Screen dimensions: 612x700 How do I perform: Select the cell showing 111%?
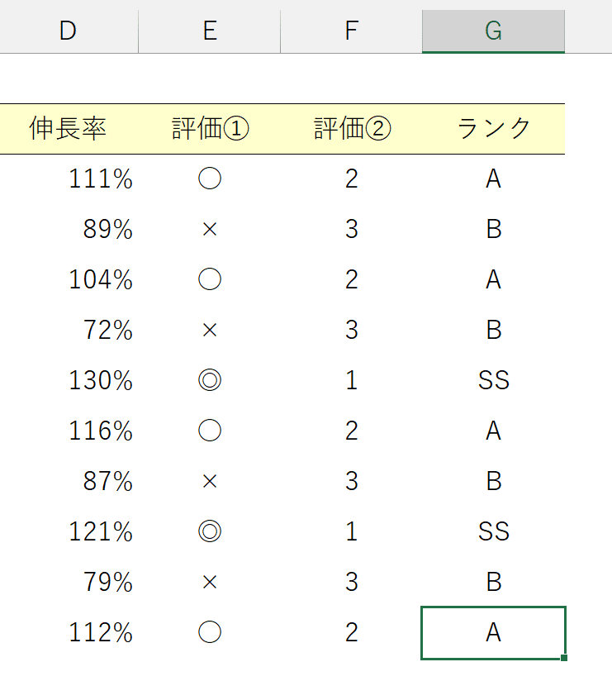click(69, 179)
